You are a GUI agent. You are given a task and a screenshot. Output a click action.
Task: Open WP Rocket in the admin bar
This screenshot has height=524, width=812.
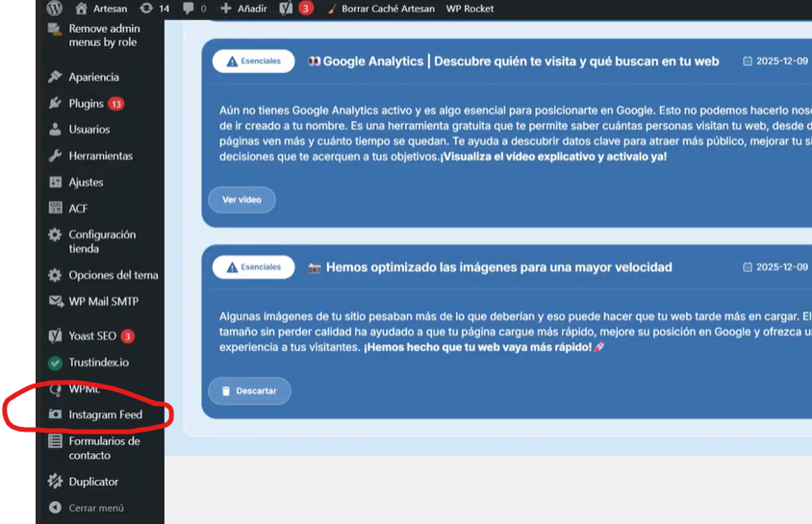[x=469, y=9]
